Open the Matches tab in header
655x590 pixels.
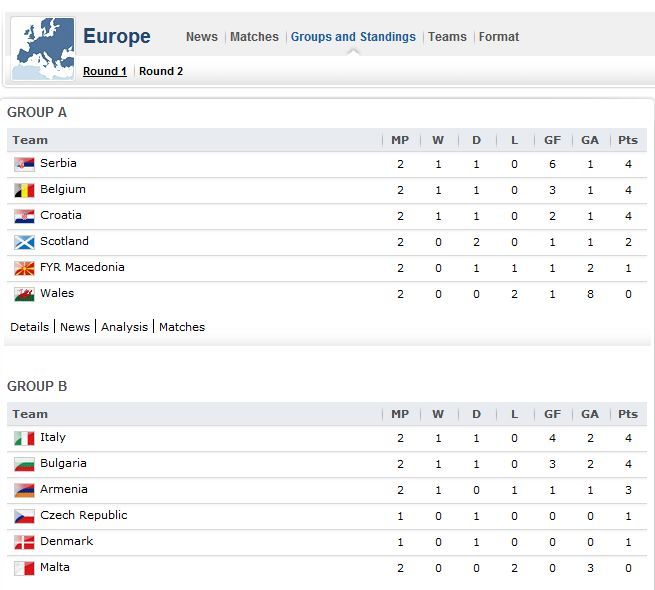click(254, 37)
